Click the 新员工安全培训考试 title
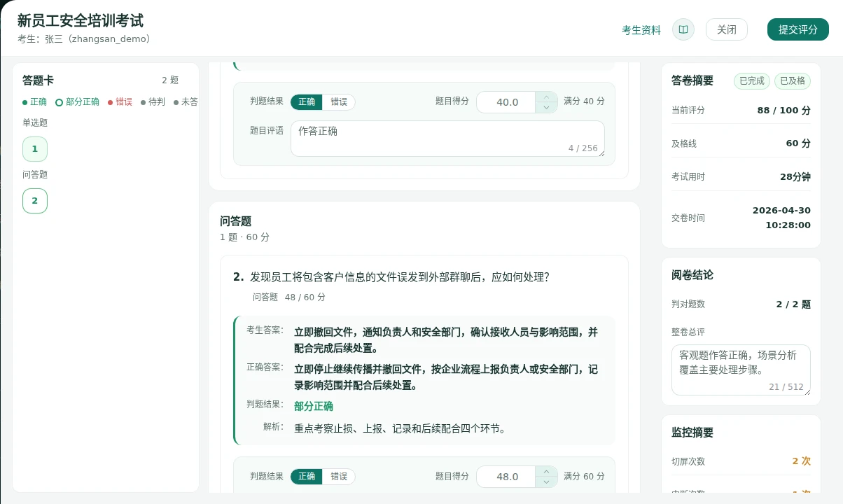Screen dimensions: 843x504 [x=81, y=21]
